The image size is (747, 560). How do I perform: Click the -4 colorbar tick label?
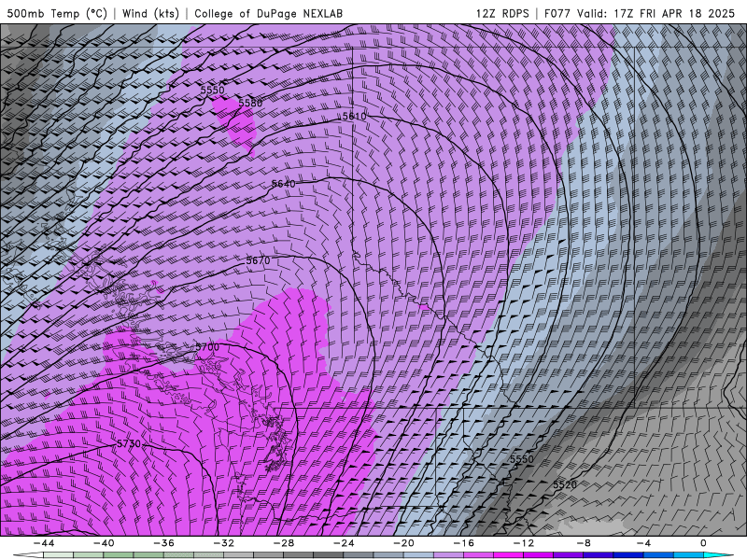tap(643, 543)
